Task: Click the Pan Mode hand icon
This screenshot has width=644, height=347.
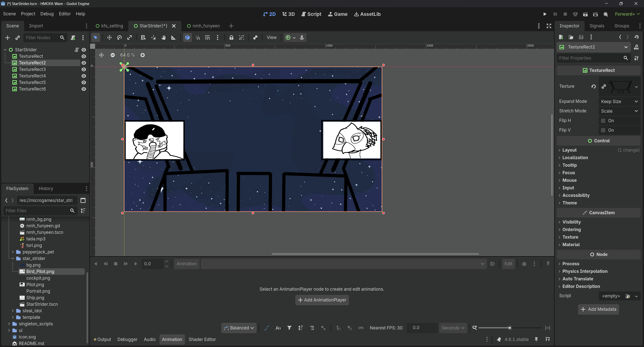Action: pyautogui.click(x=164, y=37)
